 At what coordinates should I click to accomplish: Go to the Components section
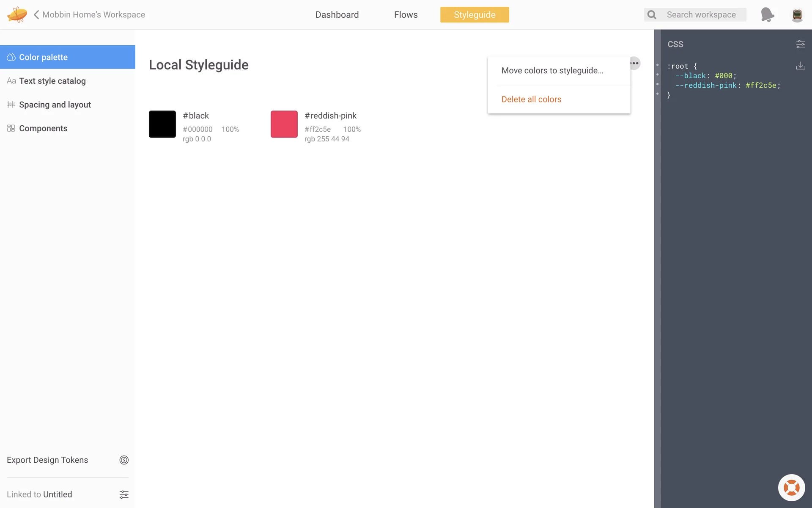tap(43, 128)
